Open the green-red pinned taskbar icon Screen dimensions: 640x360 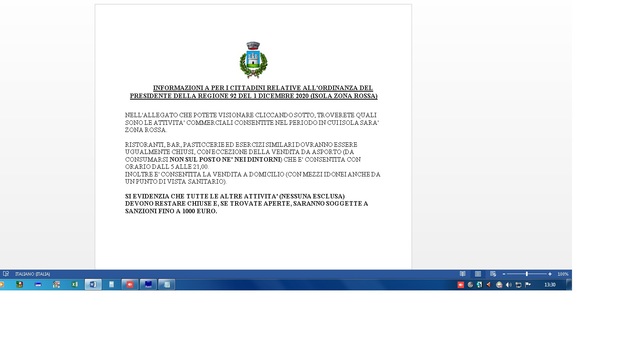[x=19, y=284]
